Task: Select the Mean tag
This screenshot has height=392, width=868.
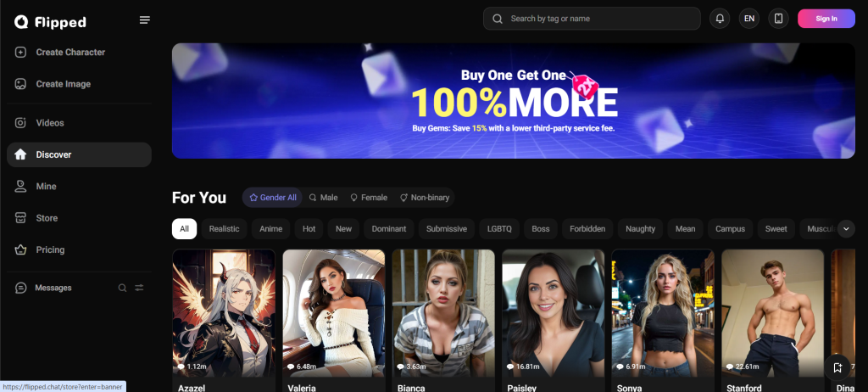Action: [685, 229]
